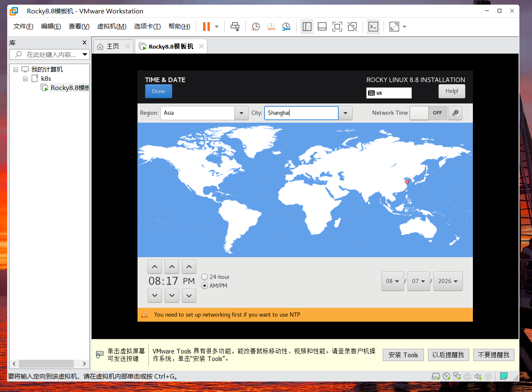Revert the virtual machine to snapshot
The image size is (532, 392).
271,27
